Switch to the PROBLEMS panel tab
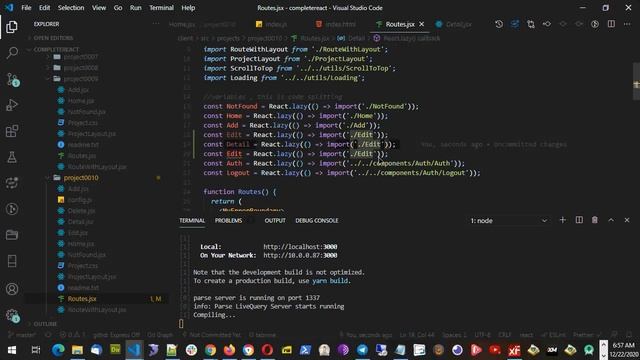640x360 pixels. click(228, 220)
